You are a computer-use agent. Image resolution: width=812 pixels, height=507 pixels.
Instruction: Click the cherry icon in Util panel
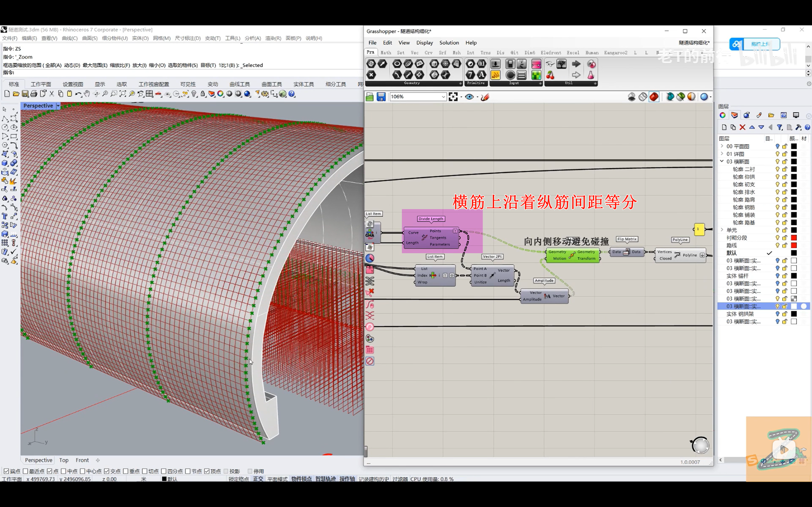pos(550,75)
